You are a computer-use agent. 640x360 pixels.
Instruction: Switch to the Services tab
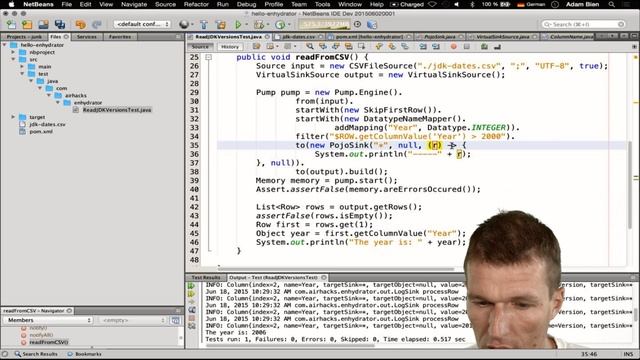(x=87, y=37)
